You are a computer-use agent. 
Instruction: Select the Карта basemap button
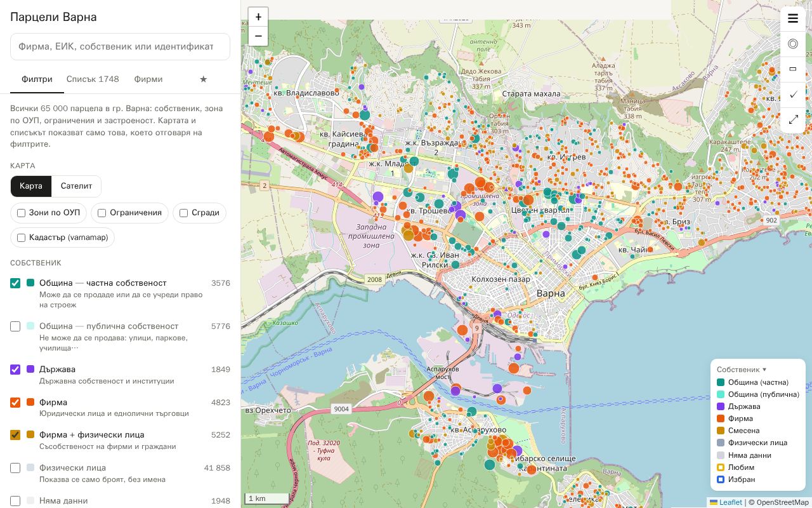(x=31, y=186)
